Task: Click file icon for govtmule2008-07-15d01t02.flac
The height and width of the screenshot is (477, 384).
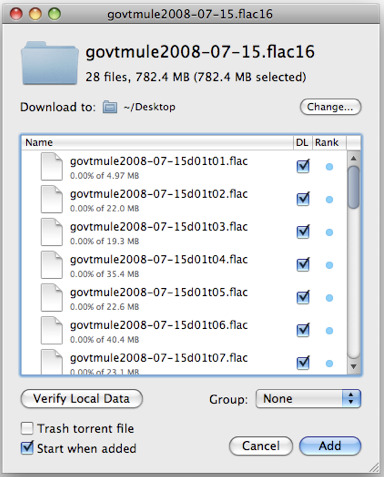Action: pyautogui.click(x=52, y=199)
